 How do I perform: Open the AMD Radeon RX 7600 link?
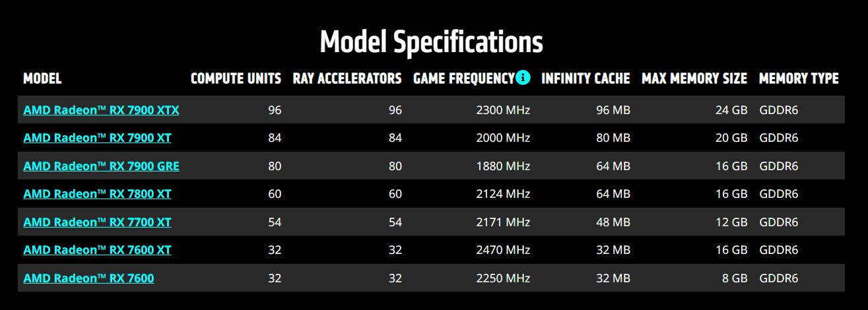tap(88, 278)
